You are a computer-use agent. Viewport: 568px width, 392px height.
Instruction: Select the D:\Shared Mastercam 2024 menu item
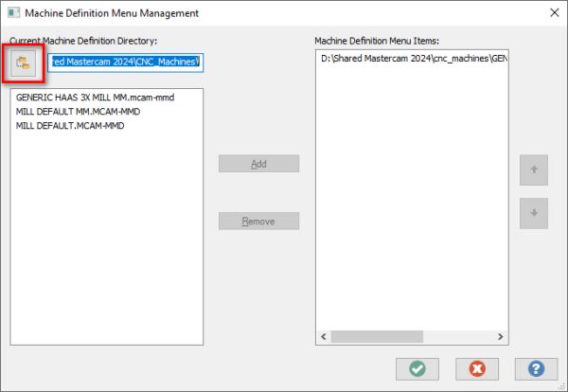click(x=414, y=59)
